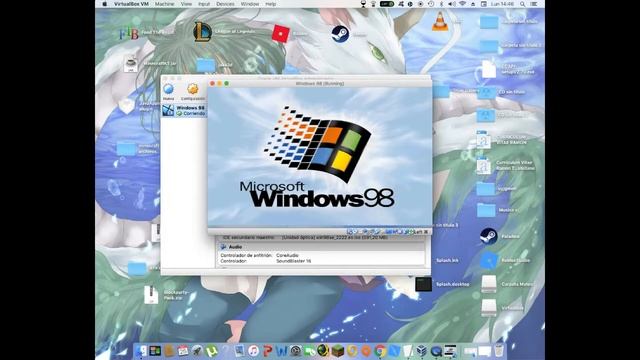640x360 pixels.
Task: Open iTunes from the Dock
Action: click(253, 351)
